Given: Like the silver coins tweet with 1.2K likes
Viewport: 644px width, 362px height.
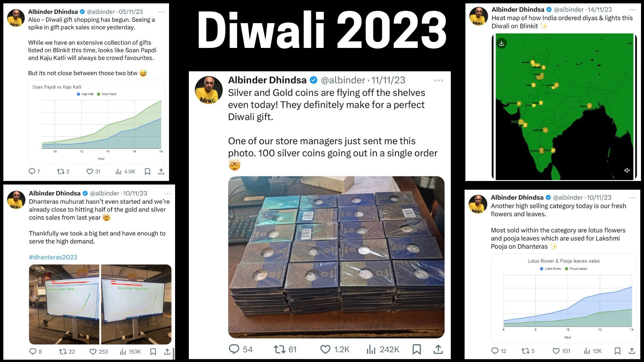Looking at the screenshot, I should tap(334, 349).
